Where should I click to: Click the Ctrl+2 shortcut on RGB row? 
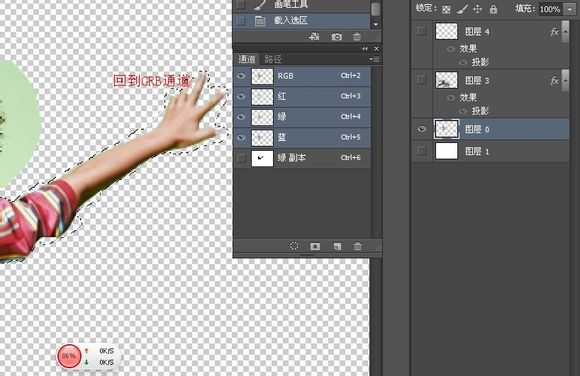click(x=350, y=75)
